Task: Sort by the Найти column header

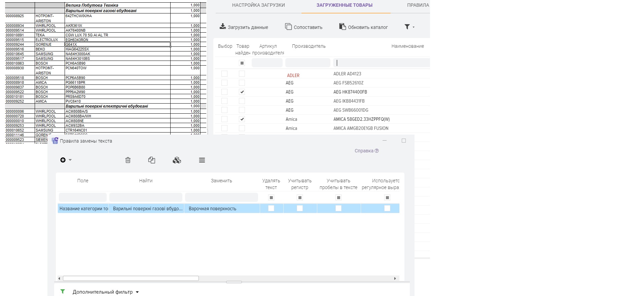Action: click(x=146, y=181)
